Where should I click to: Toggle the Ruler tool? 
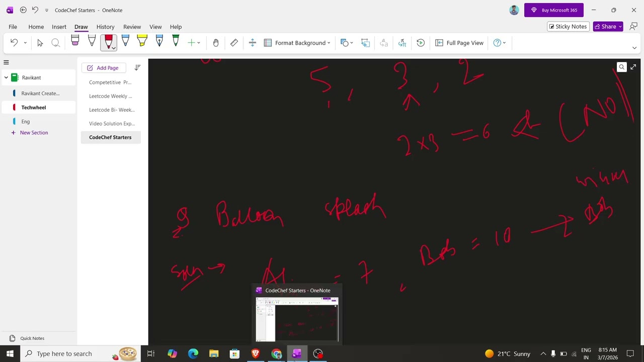234,43
